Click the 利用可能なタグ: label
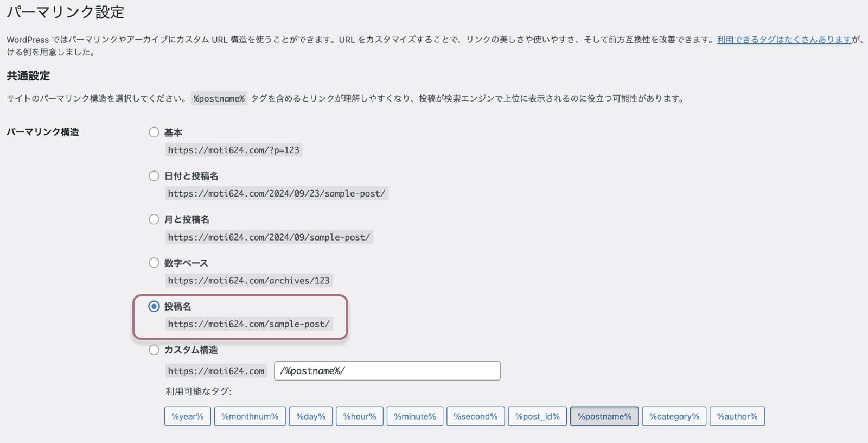 click(199, 391)
